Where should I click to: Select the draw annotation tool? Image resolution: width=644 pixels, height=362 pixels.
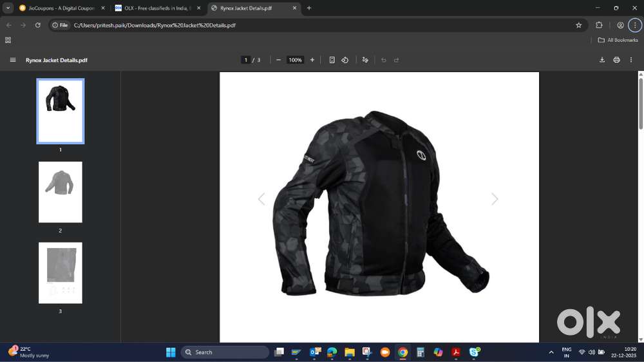[x=365, y=60]
